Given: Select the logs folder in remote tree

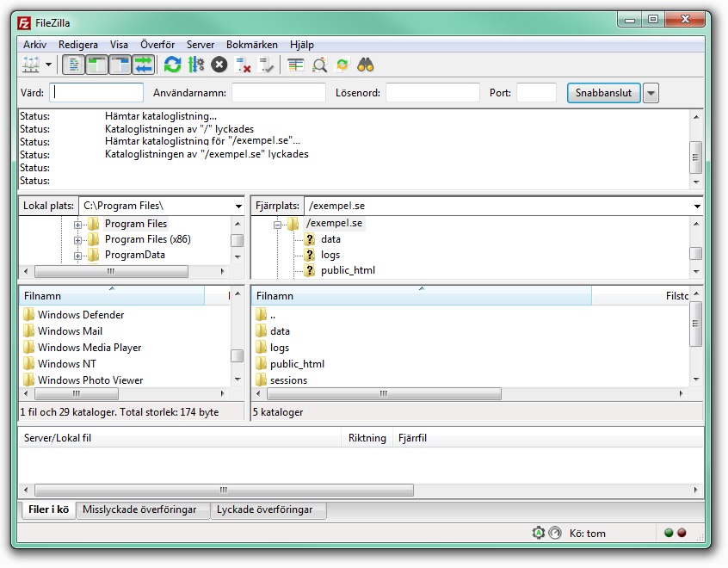Looking at the screenshot, I should click(330, 255).
